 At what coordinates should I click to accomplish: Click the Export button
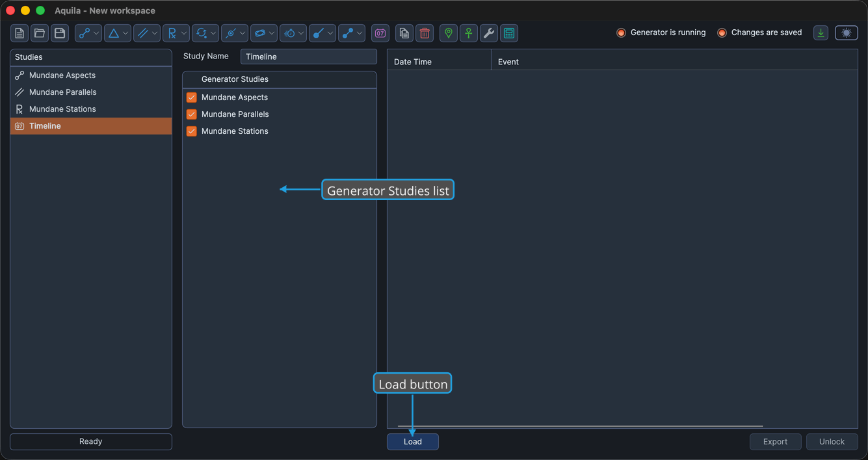(775, 442)
